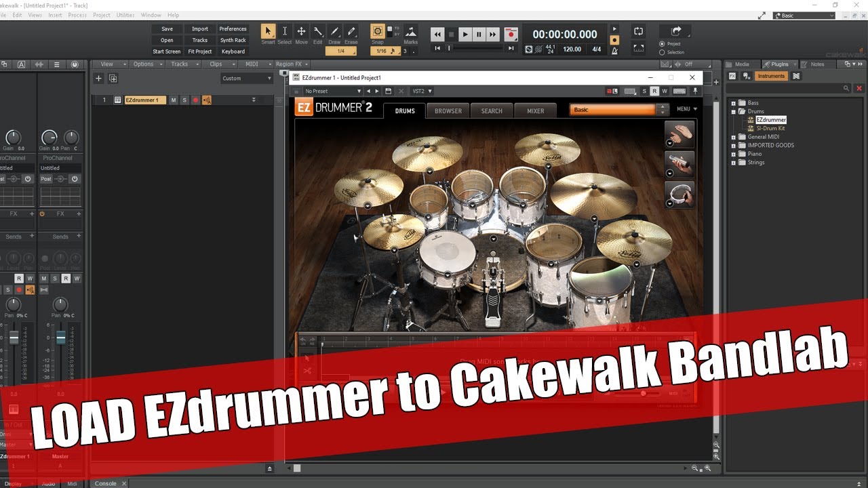The image size is (868, 488).
Task: Go to next preset arrow
Action: point(377,91)
